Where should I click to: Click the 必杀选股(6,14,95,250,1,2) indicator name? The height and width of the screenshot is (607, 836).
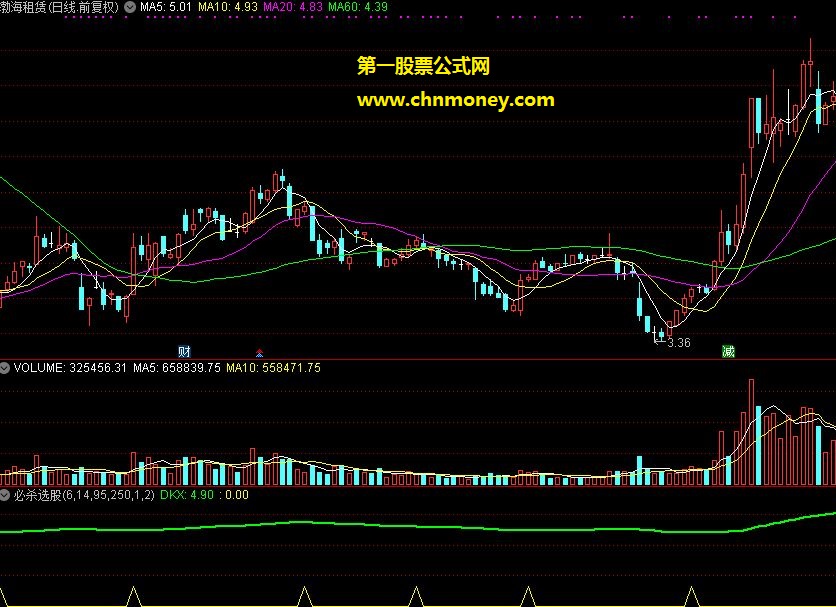point(84,495)
